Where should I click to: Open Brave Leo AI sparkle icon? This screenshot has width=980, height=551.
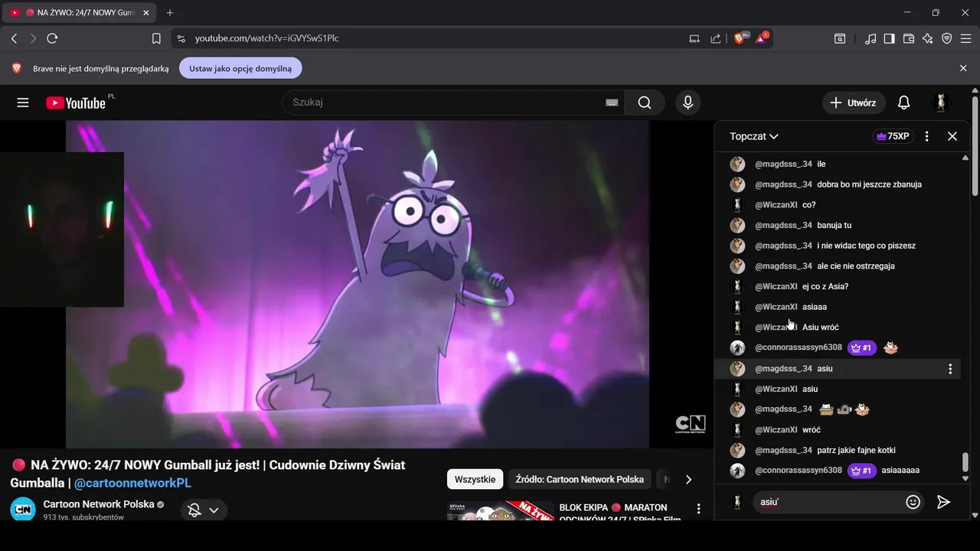pyautogui.click(x=928, y=38)
